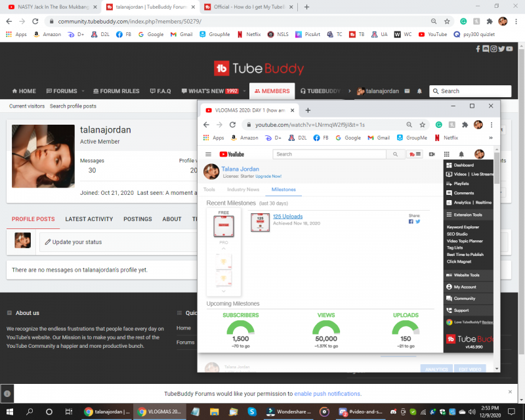Viewport: 525px width, 420px height.
Task: Open Skype from the Windows taskbar
Action: pyautogui.click(x=251, y=412)
